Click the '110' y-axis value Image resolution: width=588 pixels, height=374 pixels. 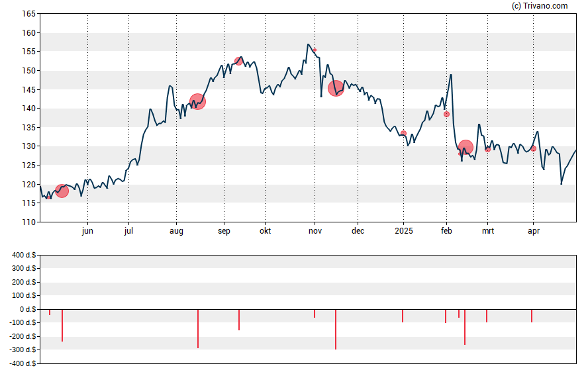point(29,222)
